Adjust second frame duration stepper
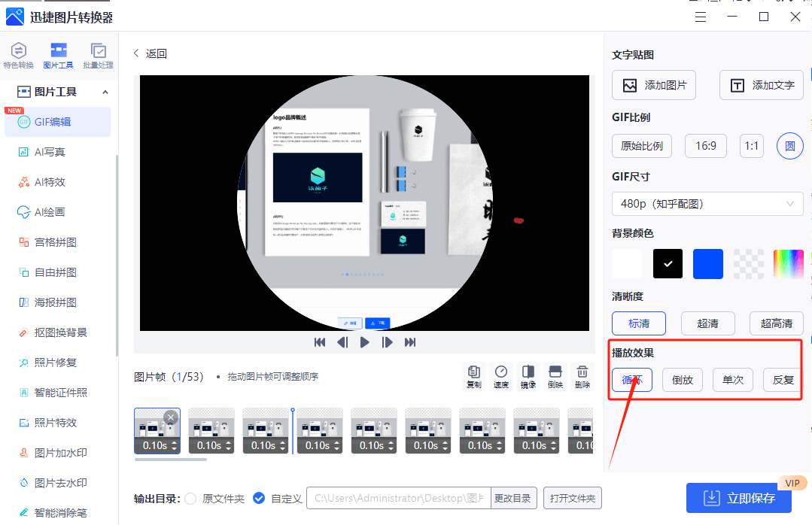Image resolution: width=812 pixels, height=525 pixels. (228, 446)
